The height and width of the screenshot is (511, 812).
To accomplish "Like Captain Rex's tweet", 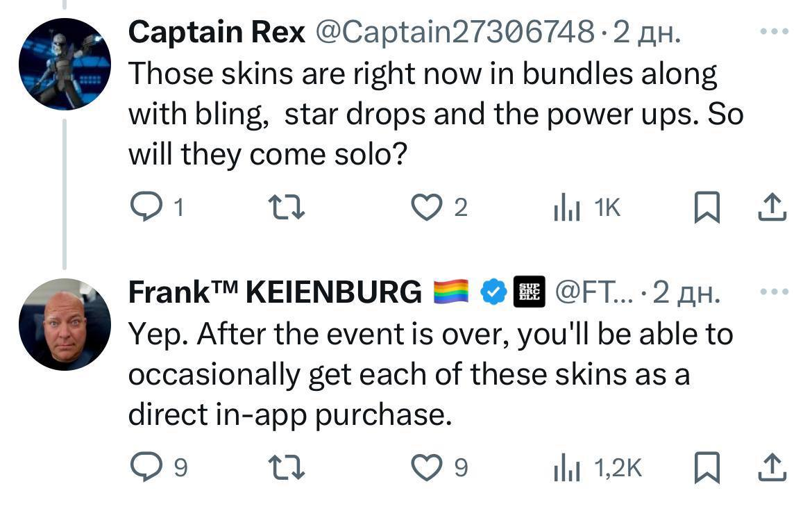I will coord(425,208).
